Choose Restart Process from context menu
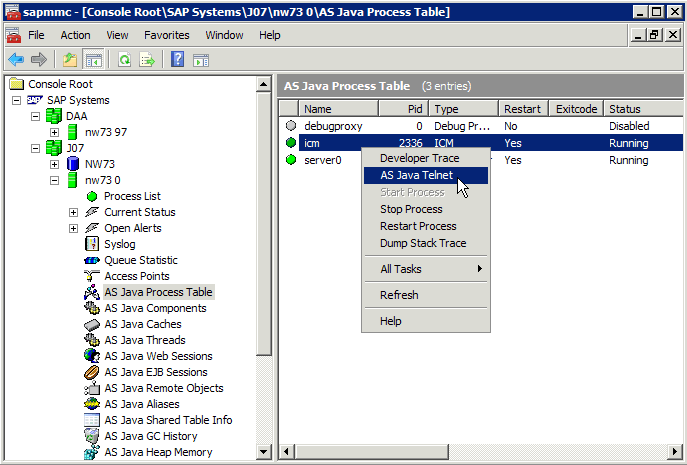687x465 pixels. point(425,226)
